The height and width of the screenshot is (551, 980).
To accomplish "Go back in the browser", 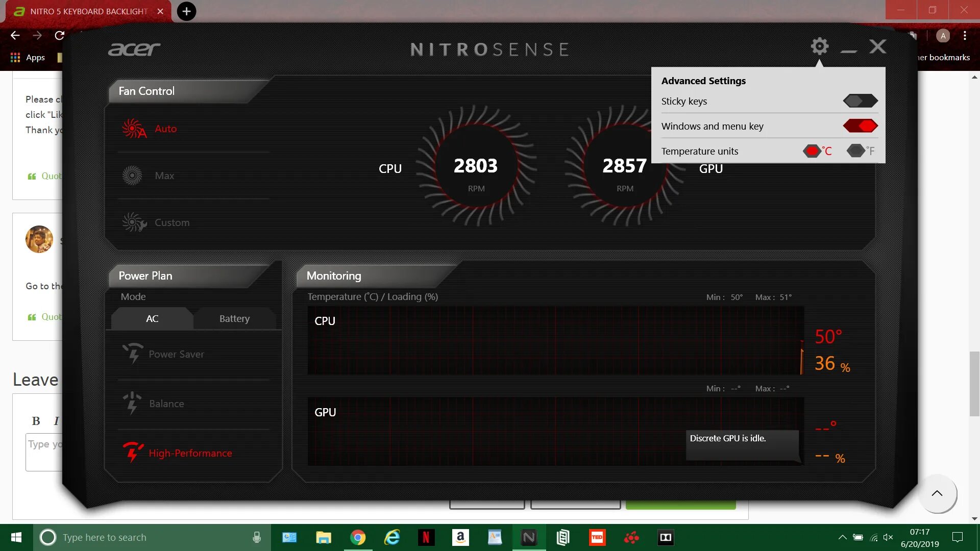I will click(15, 35).
